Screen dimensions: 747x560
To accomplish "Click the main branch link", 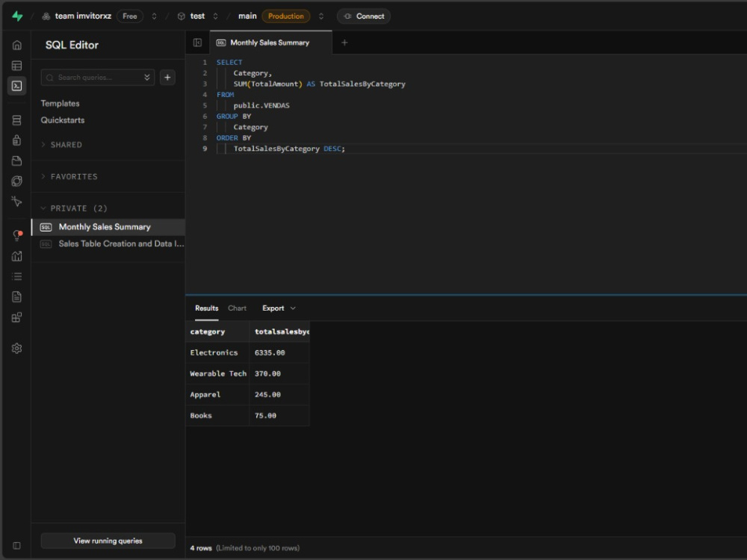I will point(247,16).
